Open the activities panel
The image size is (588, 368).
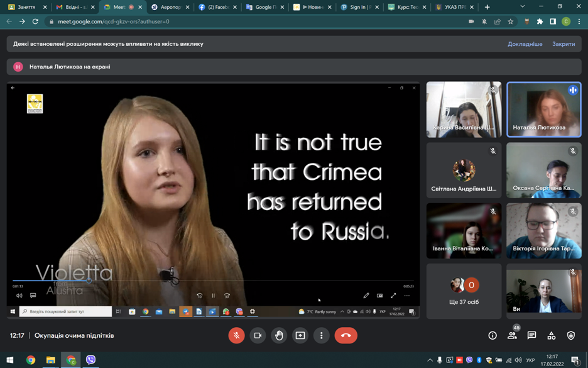tap(551, 336)
